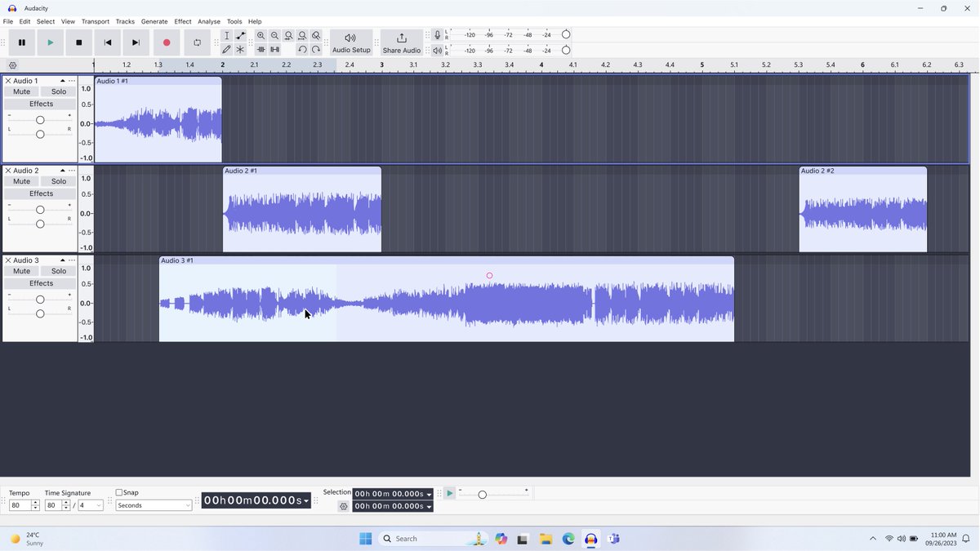Viewport: 980px width, 551px height.
Task: Click the Audio Setup button
Action: pyautogui.click(x=351, y=43)
